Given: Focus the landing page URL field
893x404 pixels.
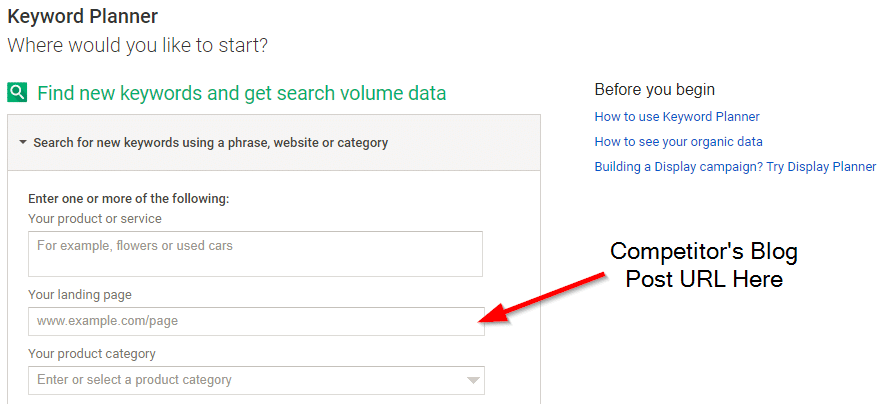Looking at the screenshot, I should click(256, 321).
